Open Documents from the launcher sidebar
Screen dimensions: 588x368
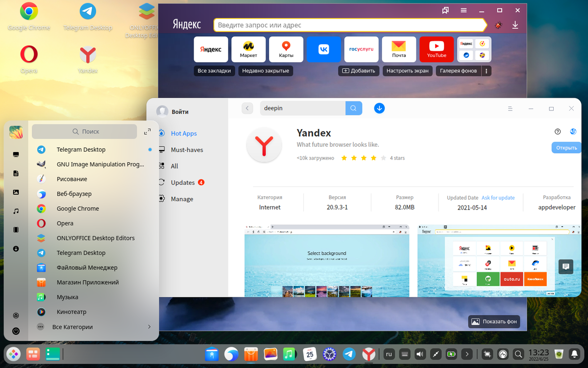tap(16, 173)
